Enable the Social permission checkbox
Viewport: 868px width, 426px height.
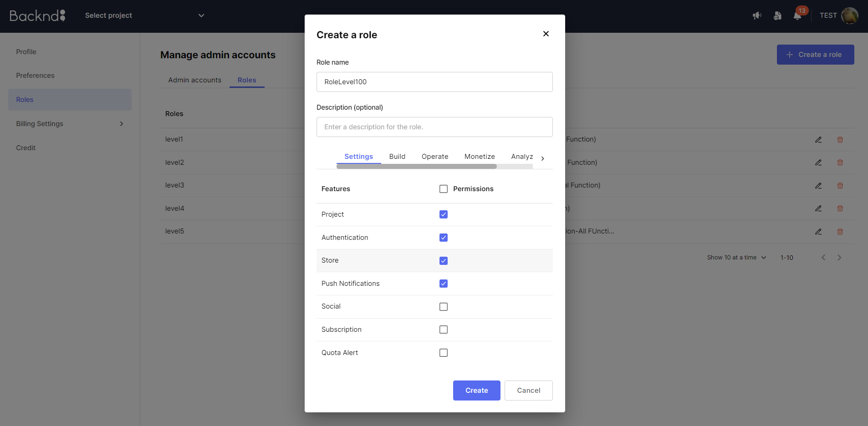(x=444, y=307)
